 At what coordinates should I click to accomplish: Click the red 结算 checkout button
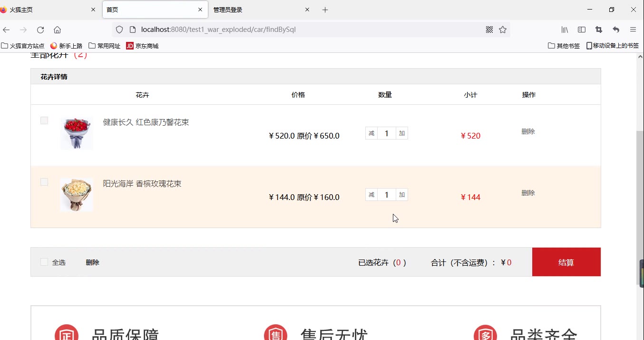[x=566, y=262]
